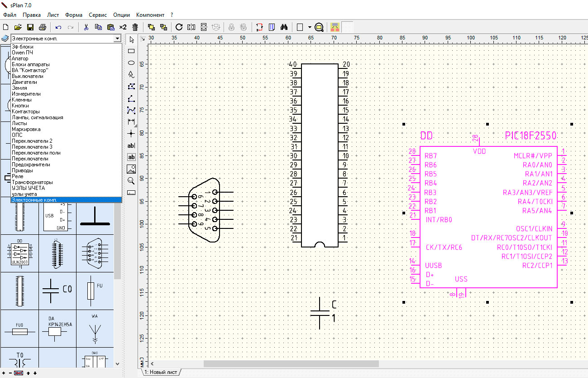The width and height of the screenshot is (588, 378).
Task: Duplicate the selection with the ×2 icon
Action: [123, 27]
